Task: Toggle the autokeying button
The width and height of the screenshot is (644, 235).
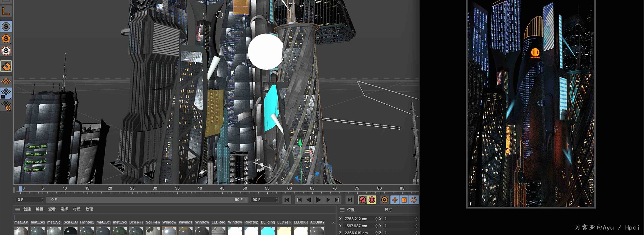Action: (372, 200)
